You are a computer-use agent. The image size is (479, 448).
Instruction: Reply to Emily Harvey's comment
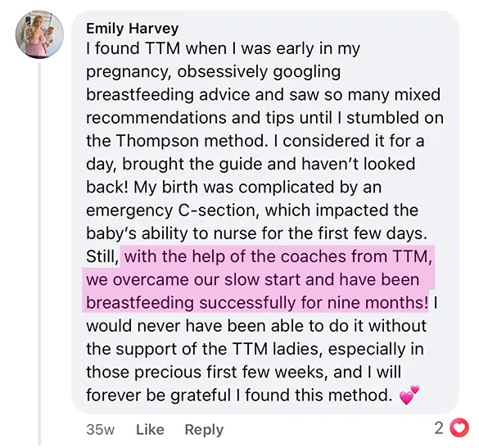click(x=204, y=430)
